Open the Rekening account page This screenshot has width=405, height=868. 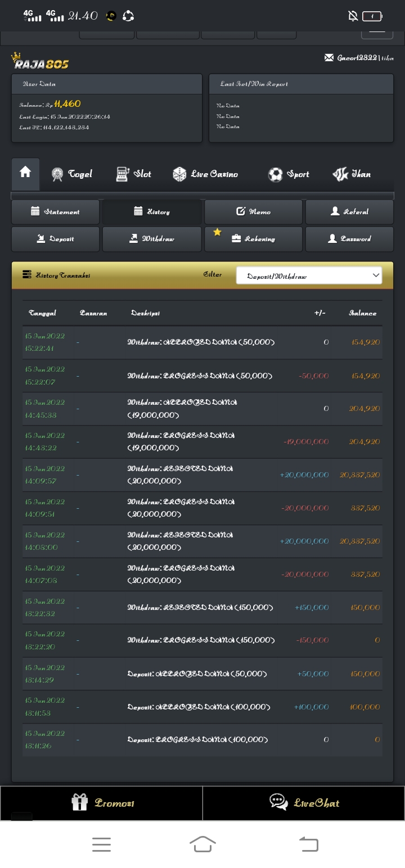coord(254,239)
